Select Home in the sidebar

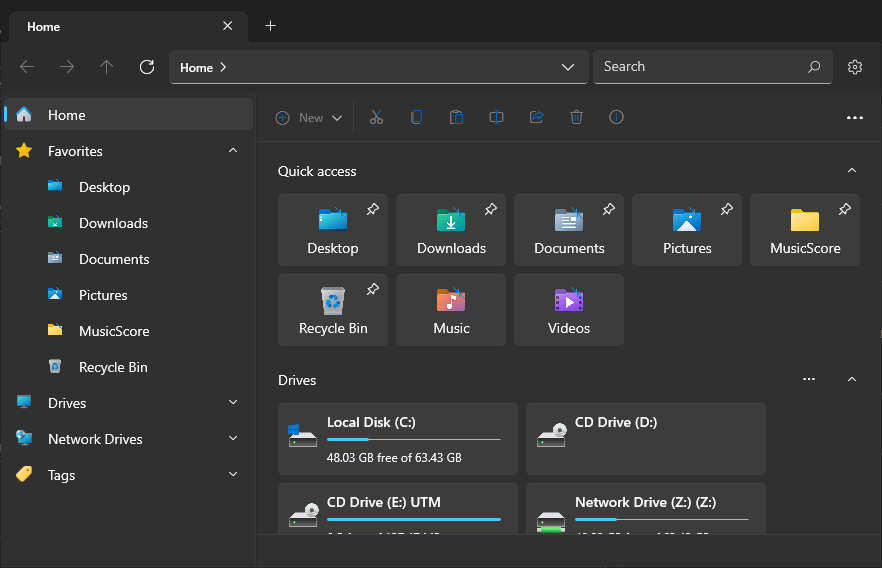click(128, 114)
